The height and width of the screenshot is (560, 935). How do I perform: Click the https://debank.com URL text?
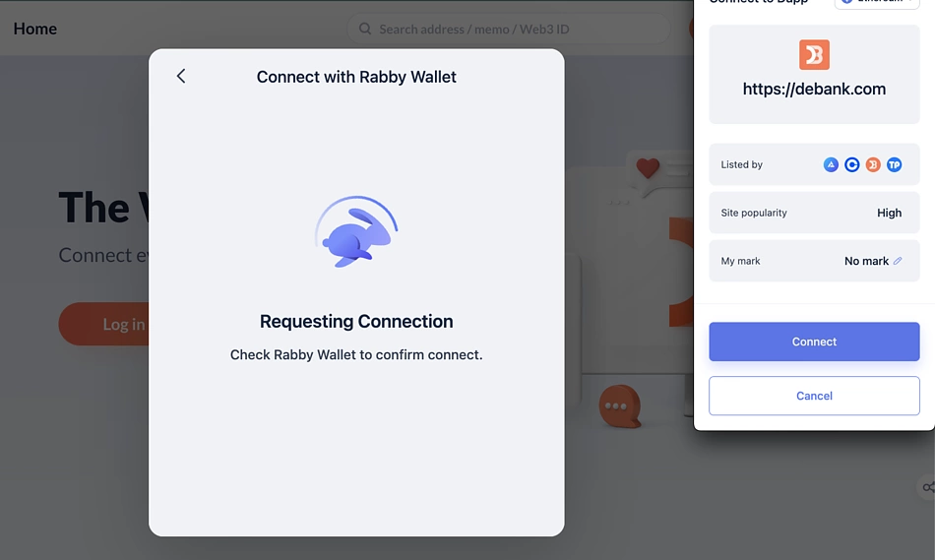814,89
